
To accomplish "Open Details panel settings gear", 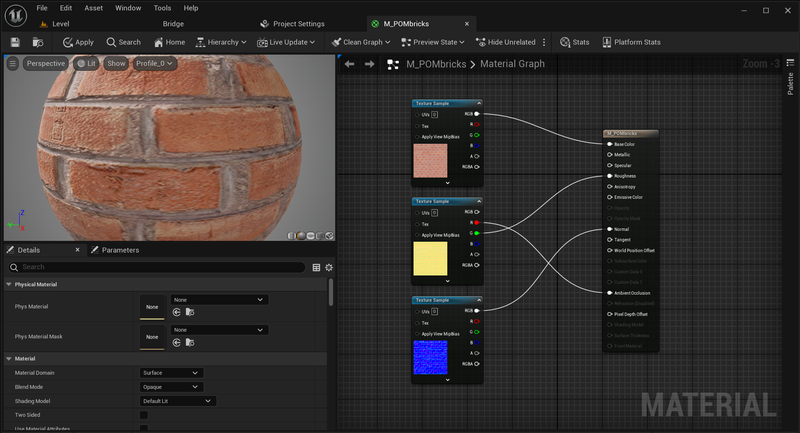I will [x=329, y=267].
